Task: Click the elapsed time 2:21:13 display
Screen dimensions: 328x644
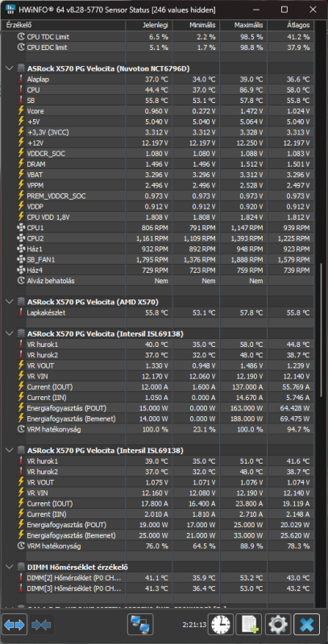Action: coord(194,625)
